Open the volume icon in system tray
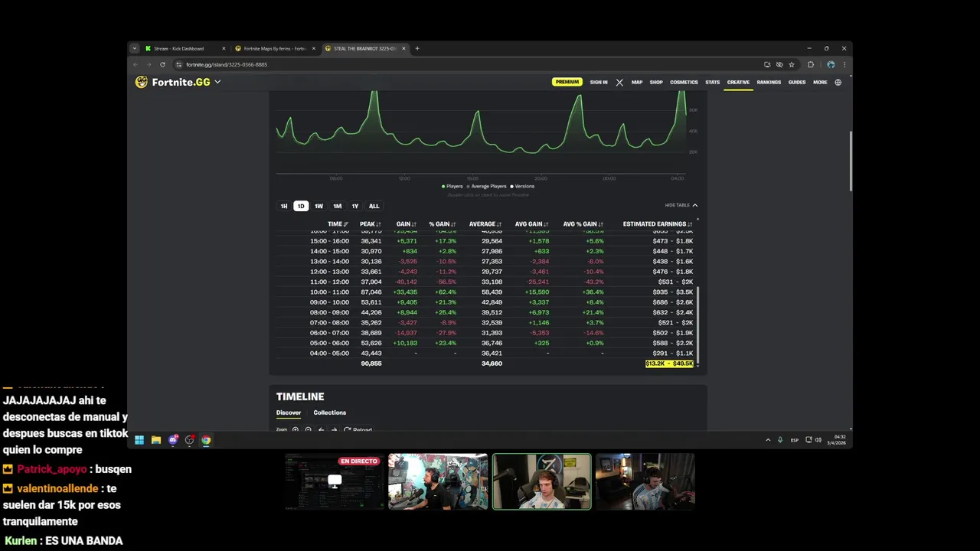 (x=818, y=440)
